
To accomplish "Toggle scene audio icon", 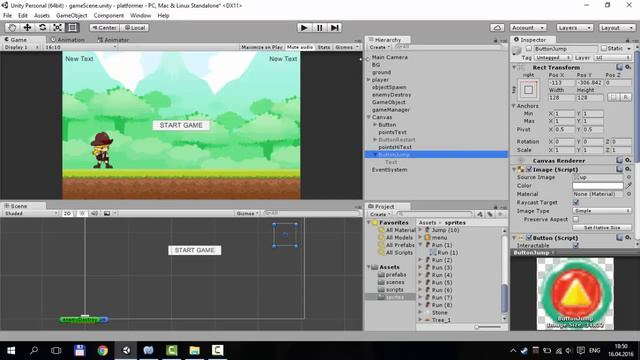I will [94, 213].
